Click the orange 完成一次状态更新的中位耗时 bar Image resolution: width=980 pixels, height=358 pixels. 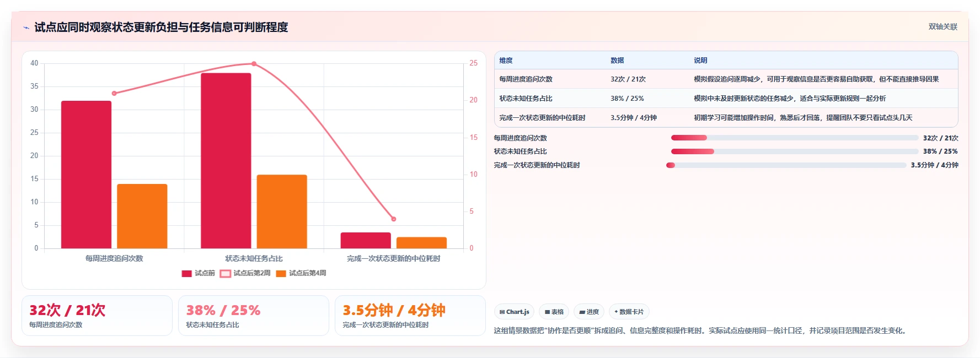(x=421, y=242)
